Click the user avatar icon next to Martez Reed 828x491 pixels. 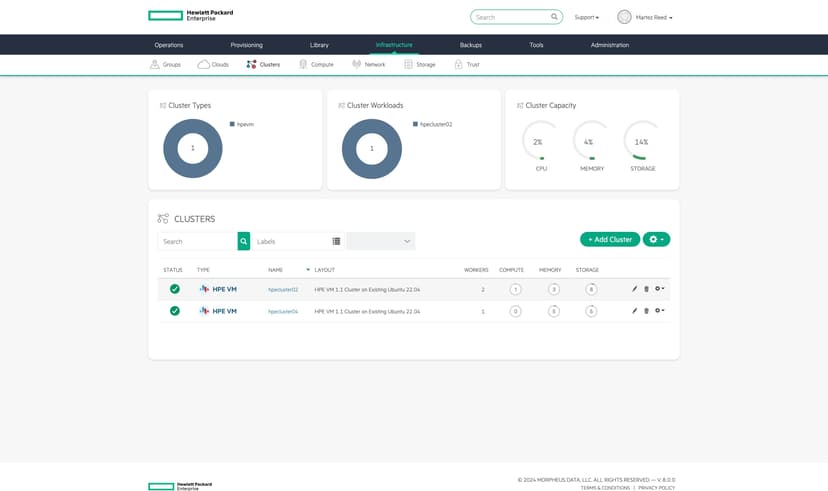624,17
